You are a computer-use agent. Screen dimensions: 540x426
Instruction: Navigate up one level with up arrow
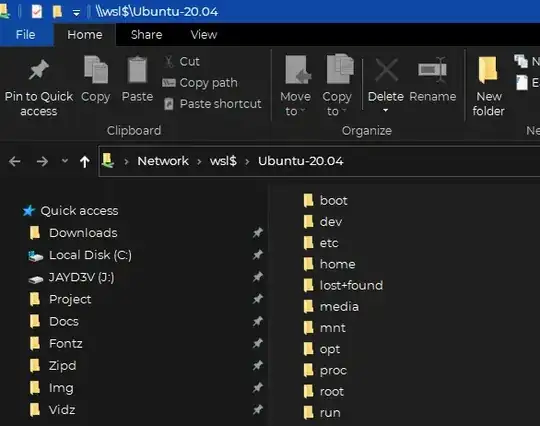click(85, 161)
